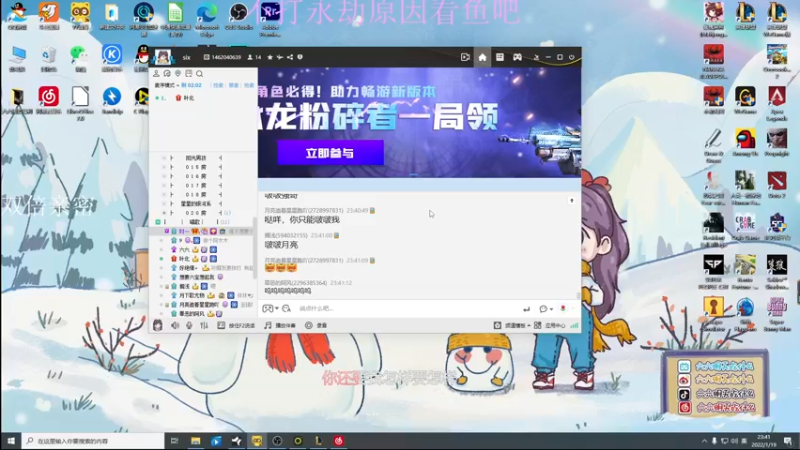
Task: Click the press-F2-to-talk mode button
Action: [x=236, y=325]
